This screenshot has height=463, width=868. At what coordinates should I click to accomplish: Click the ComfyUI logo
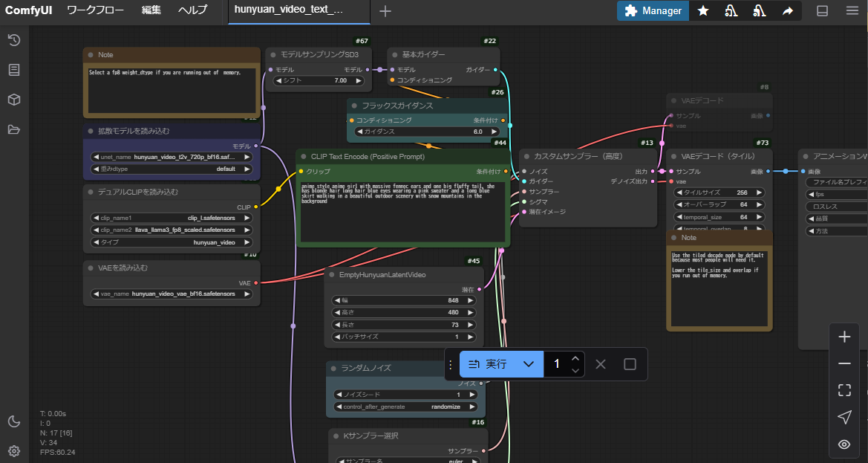coord(29,10)
